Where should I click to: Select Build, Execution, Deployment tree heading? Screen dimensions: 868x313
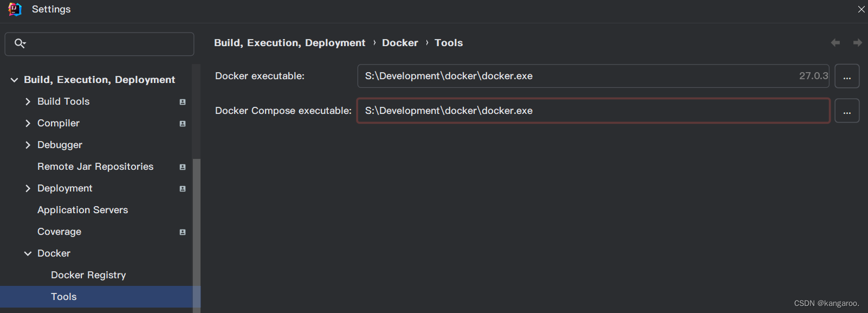point(99,80)
